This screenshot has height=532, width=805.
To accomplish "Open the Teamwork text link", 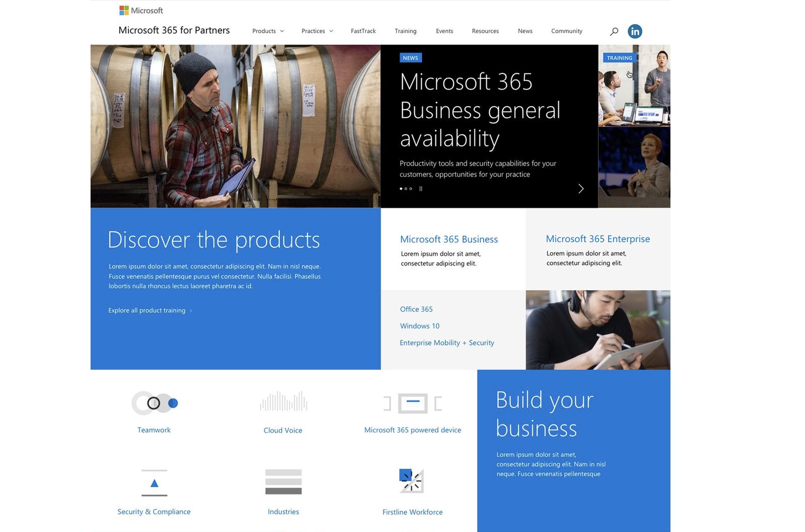I will coord(154,430).
